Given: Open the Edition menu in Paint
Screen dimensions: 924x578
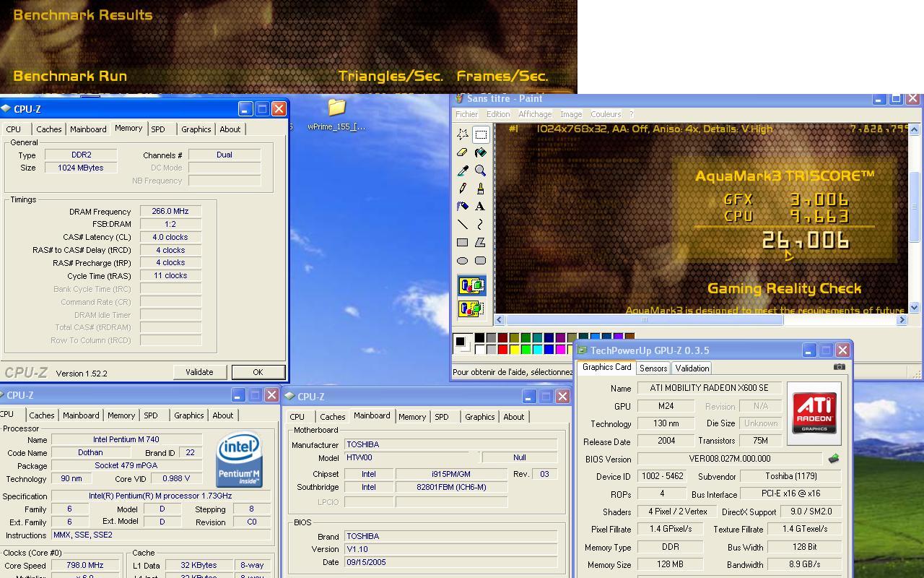Looking at the screenshot, I should [497, 114].
